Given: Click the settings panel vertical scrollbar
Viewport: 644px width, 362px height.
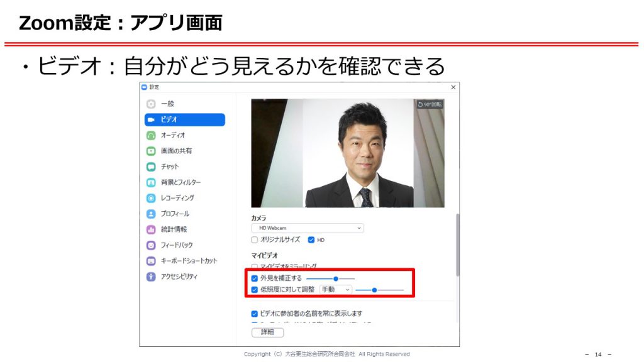Looking at the screenshot, I should 457,245.
